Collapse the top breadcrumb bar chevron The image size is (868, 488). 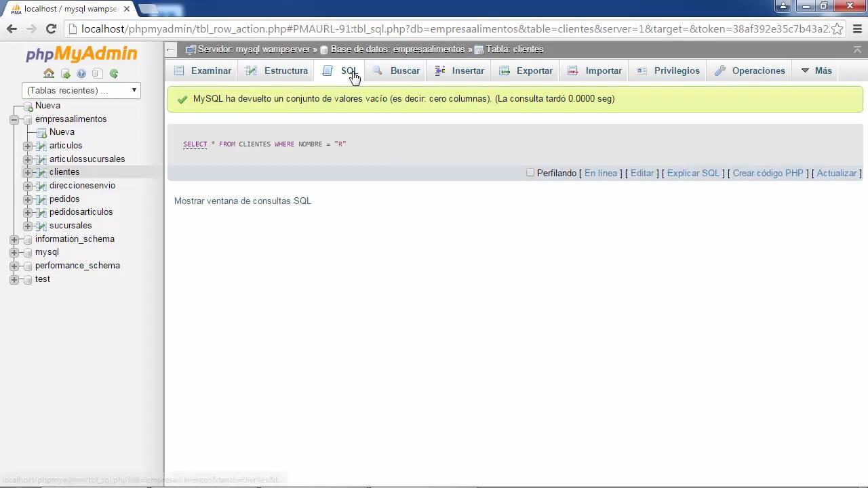click(x=857, y=49)
